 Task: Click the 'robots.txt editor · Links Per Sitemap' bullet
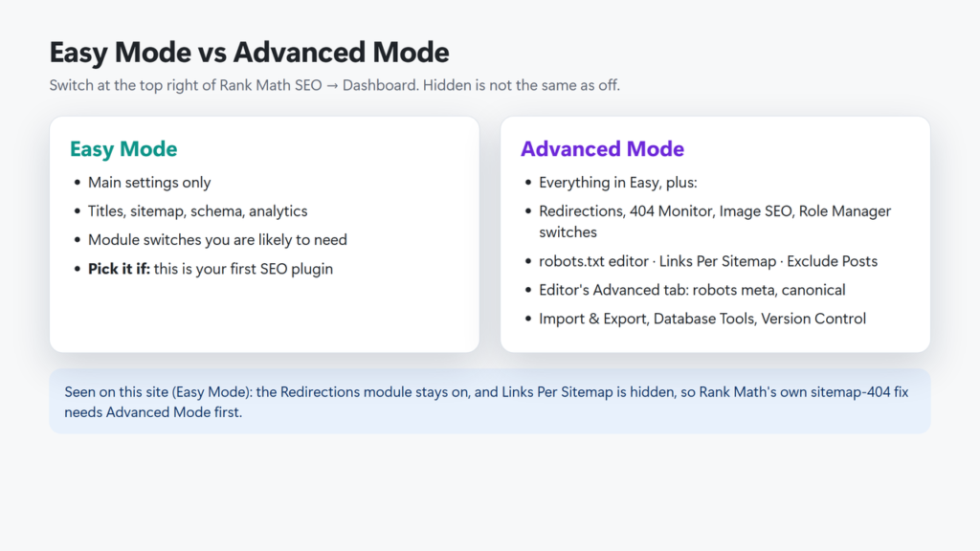tap(708, 261)
